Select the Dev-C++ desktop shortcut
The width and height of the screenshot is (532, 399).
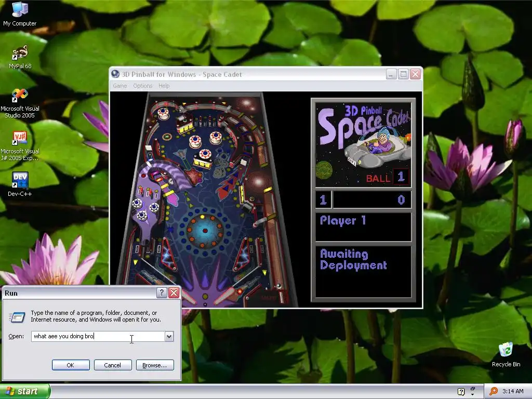coord(20,184)
